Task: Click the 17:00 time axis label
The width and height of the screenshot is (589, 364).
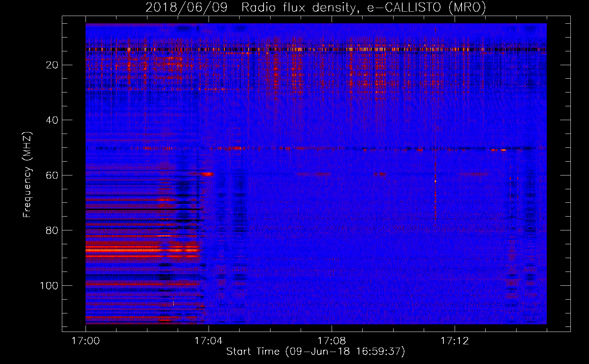Action: point(86,341)
